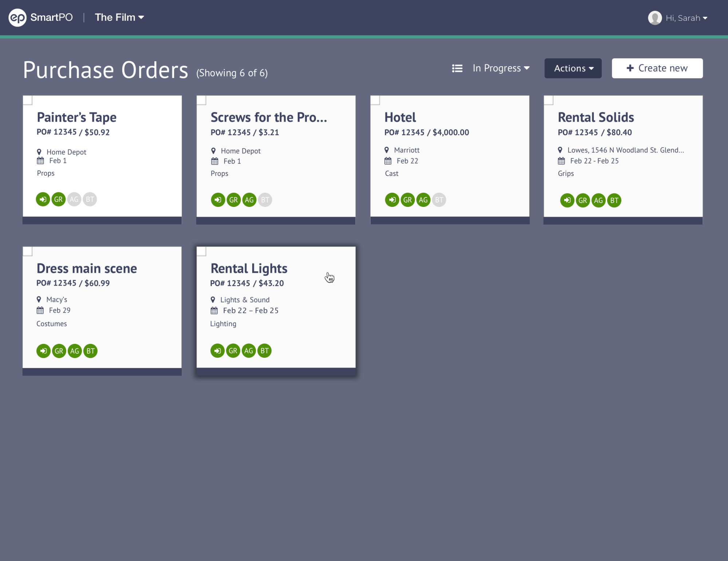The width and height of the screenshot is (728, 561).
Task: Click submit arrow badge on Rental Lights card
Action: [x=217, y=351]
